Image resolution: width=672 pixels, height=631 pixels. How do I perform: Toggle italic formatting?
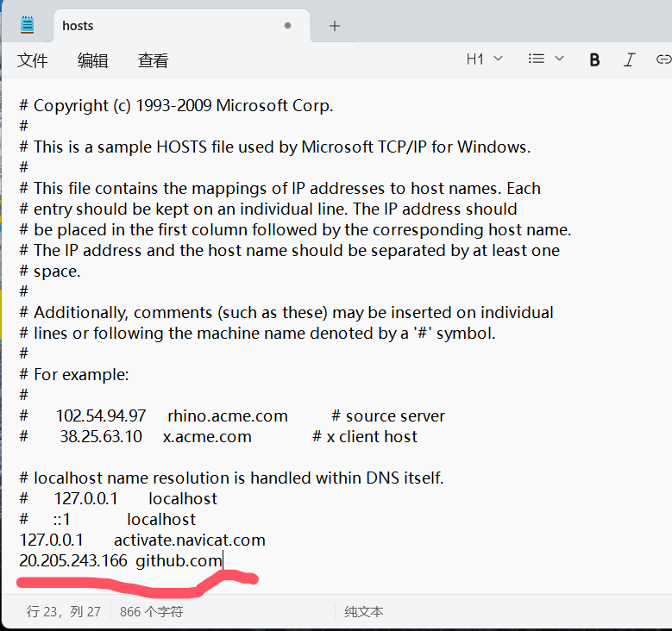point(629,59)
